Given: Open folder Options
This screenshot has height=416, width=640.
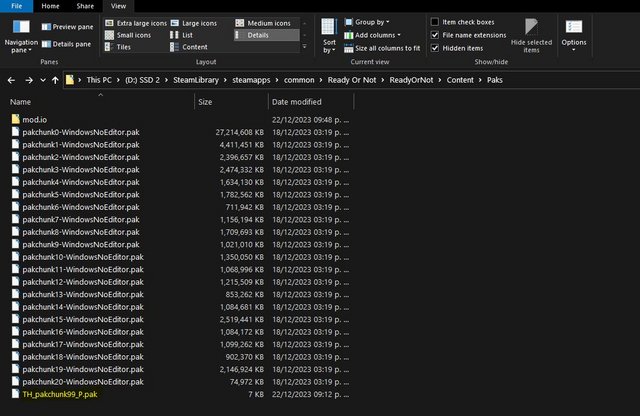Looking at the screenshot, I should 573,36.
